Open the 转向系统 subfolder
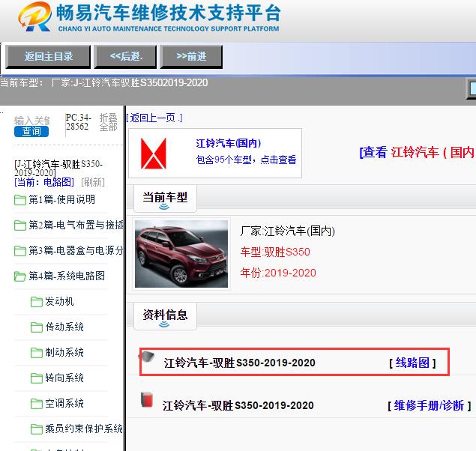Image resolution: width=476 pixels, height=451 pixels. tap(64, 378)
